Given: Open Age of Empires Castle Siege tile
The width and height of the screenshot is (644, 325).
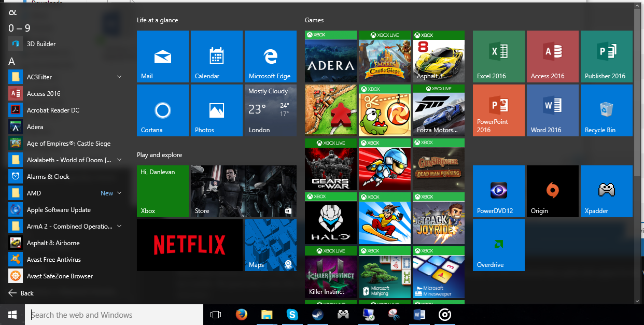Looking at the screenshot, I should click(385, 56).
